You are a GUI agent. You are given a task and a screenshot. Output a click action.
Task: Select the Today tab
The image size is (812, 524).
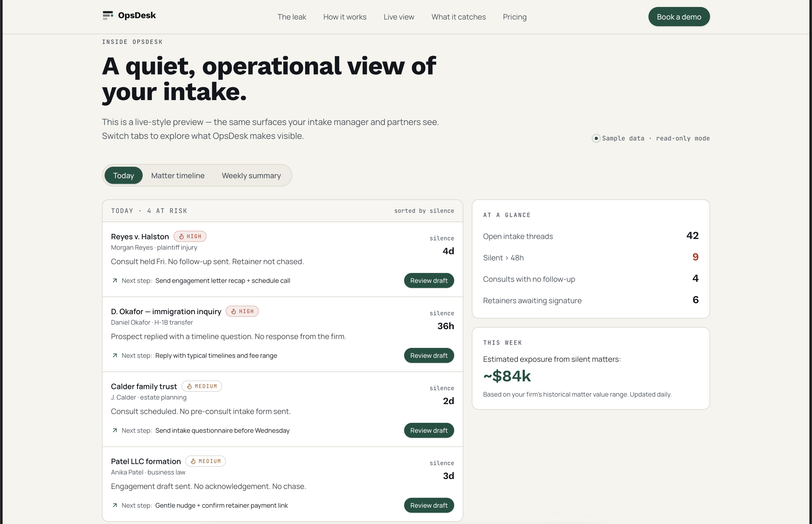[x=123, y=176]
